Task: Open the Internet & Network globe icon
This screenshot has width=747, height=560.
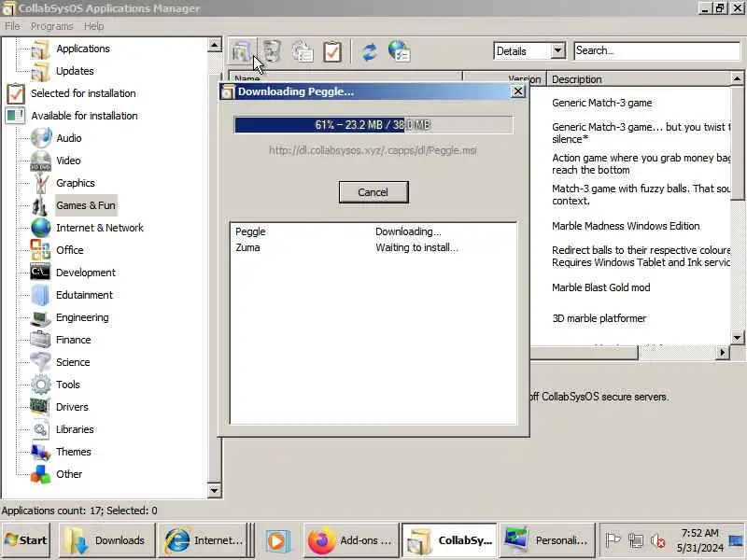Action: [40, 228]
